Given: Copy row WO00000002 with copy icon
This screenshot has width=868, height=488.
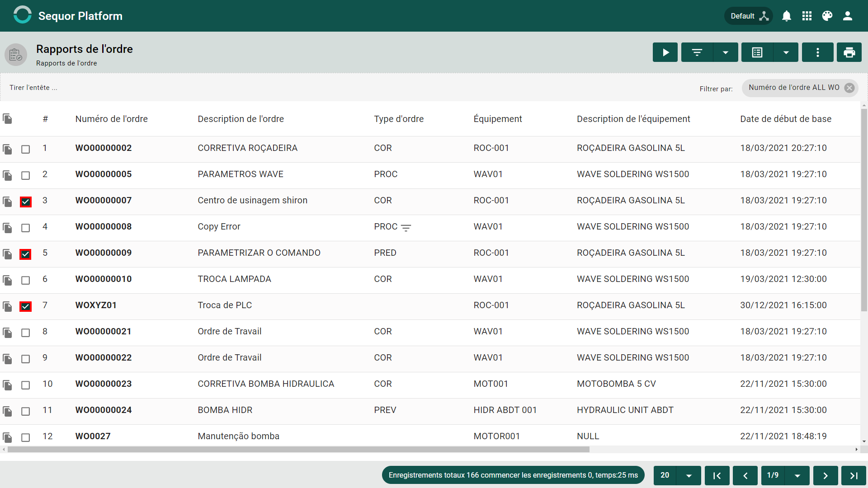Looking at the screenshot, I should [x=7, y=149].
